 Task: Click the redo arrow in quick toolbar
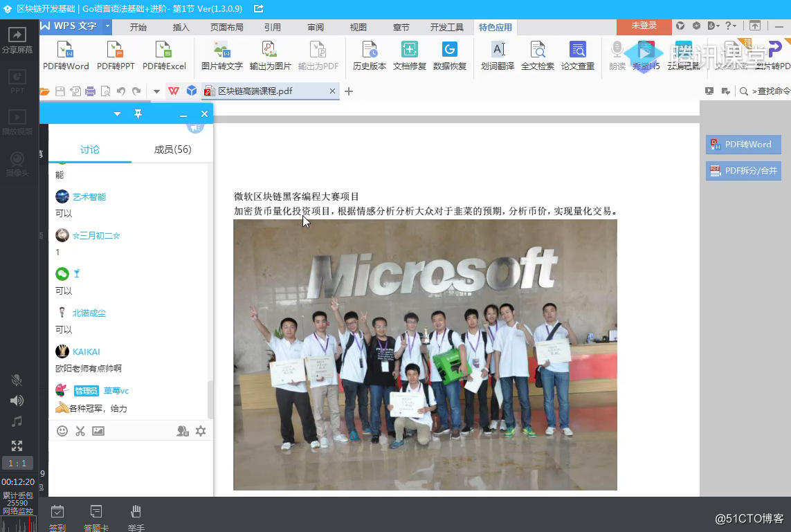tap(136, 91)
